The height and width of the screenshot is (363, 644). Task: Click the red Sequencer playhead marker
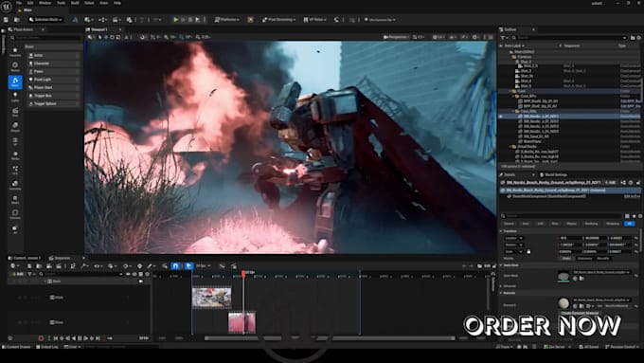coord(243,273)
